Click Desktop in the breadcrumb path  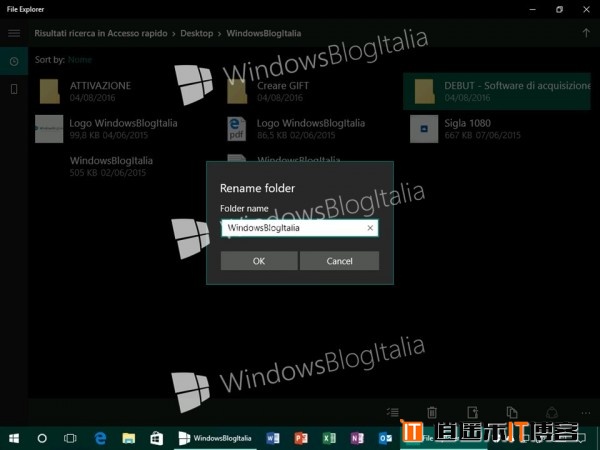197,33
